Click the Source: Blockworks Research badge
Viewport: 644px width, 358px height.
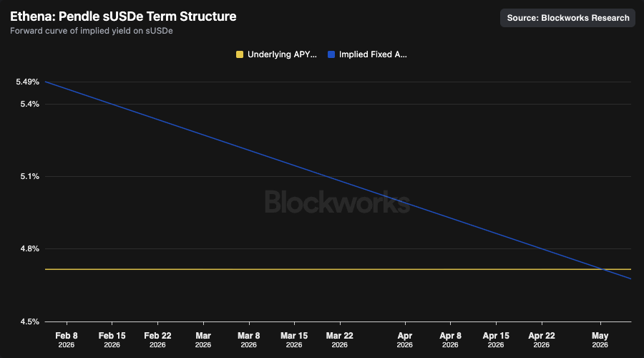(567, 18)
